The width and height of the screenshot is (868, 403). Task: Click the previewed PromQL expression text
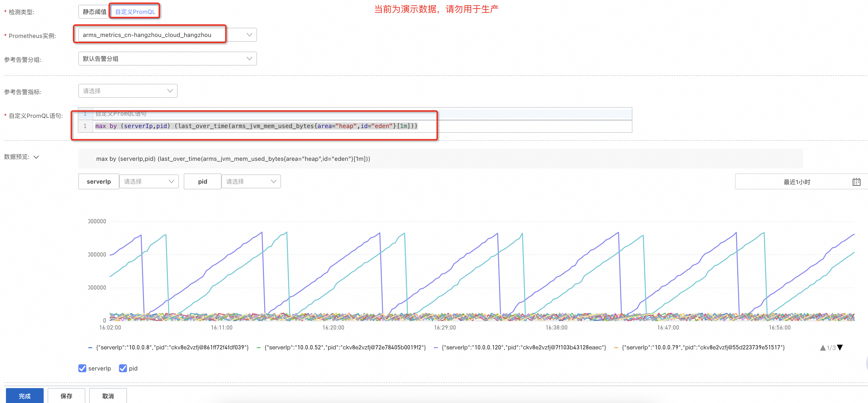[x=233, y=159]
